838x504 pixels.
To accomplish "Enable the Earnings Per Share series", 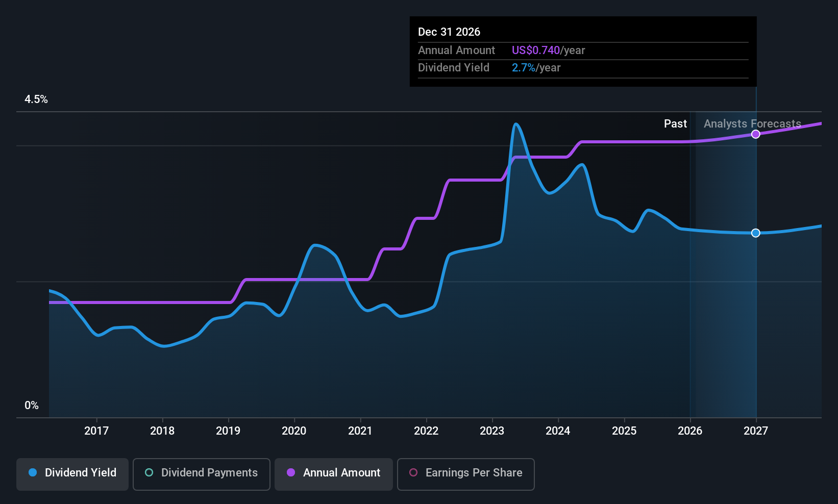I will pos(466,474).
